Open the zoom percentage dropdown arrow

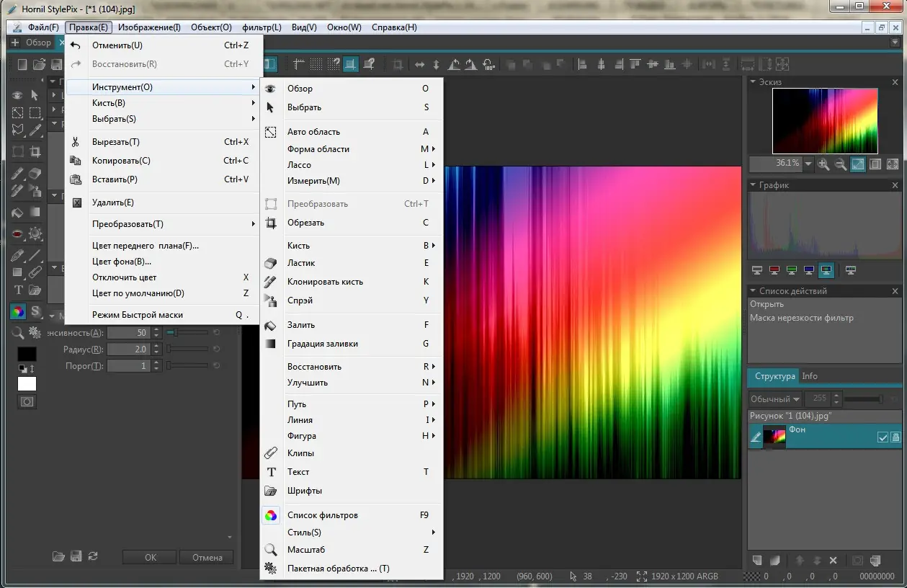coord(808,164)
